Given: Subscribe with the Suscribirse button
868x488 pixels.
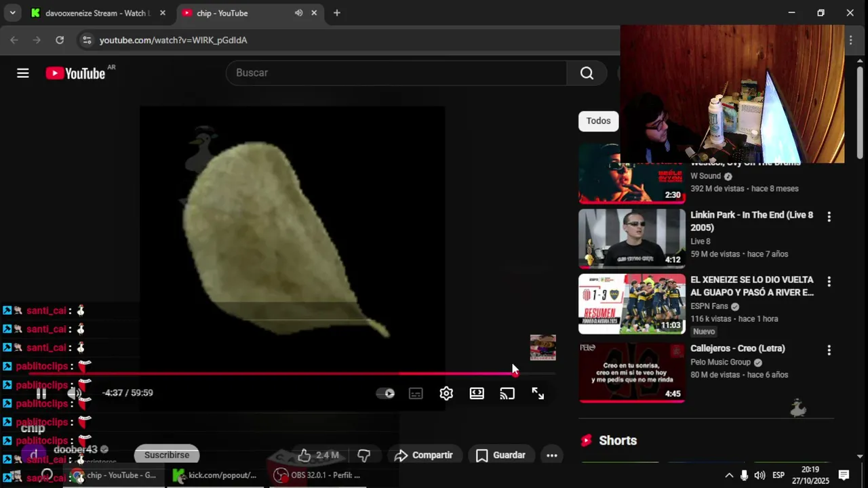Looking at the screenshot, I should 167,455.
